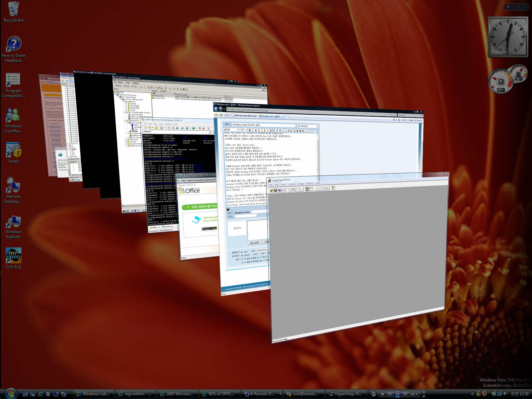Switch to regconfirm taskbar button

[x=135, y=394]
